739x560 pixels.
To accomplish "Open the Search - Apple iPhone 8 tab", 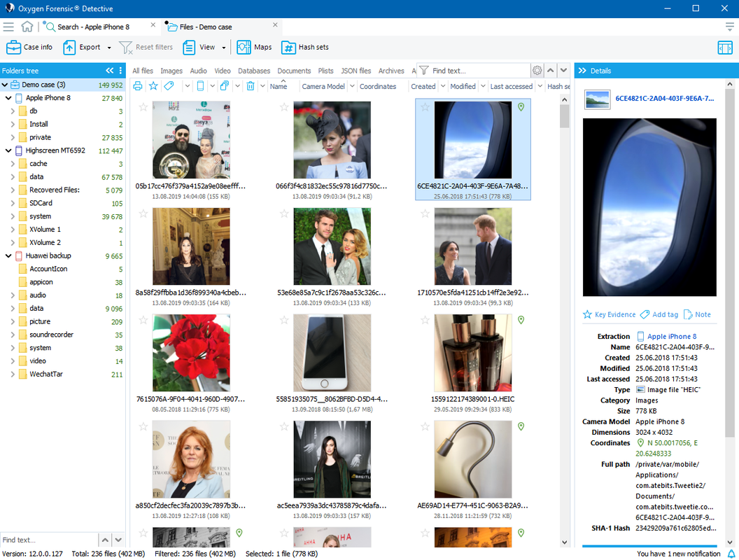I will point(93,27).
